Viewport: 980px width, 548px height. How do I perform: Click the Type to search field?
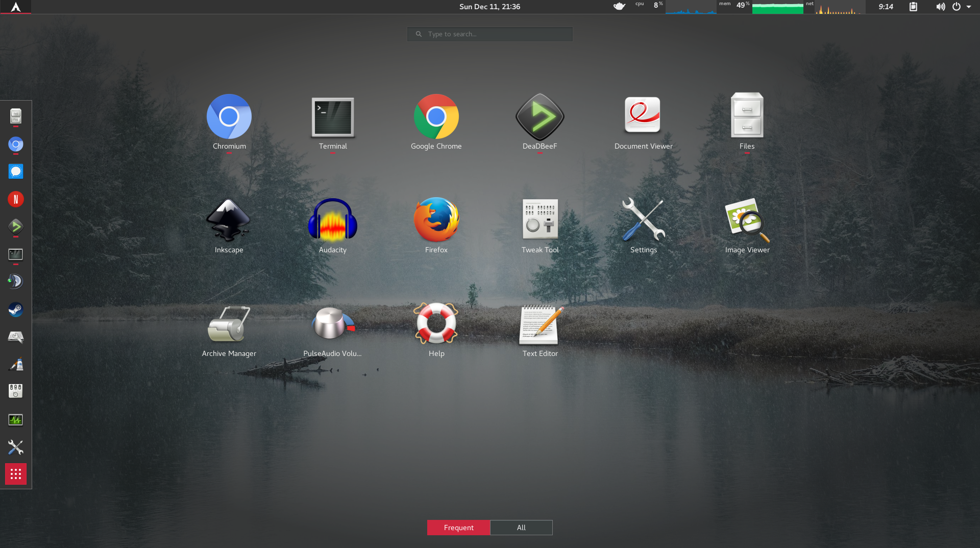pyautogui.click(x=490, y=34)
